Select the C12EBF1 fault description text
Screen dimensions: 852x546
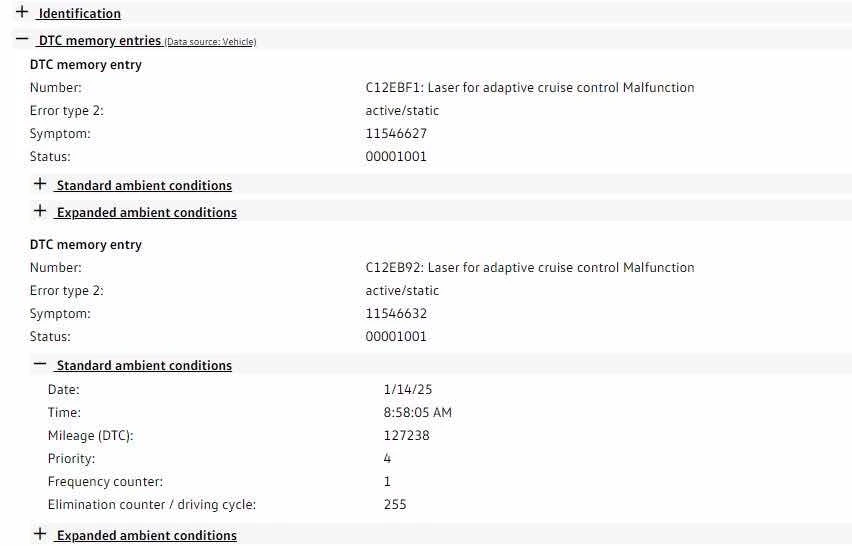click(x=530, y=88)
